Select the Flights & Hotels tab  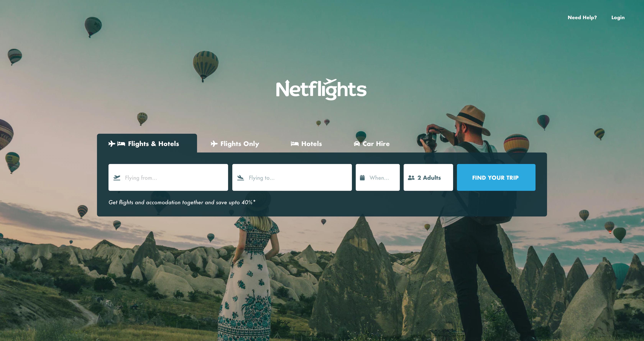click(147, 143)
